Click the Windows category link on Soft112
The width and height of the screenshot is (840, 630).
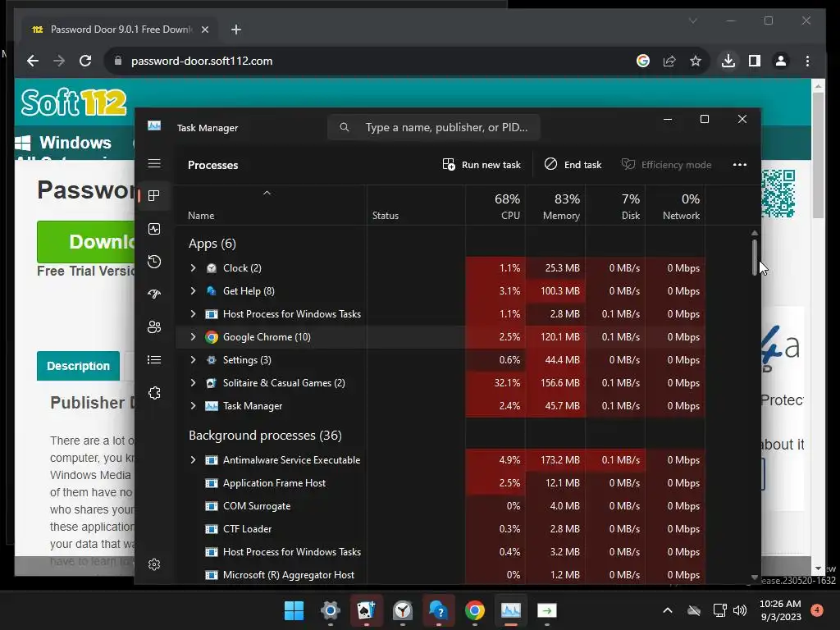[x=63, y=143]
